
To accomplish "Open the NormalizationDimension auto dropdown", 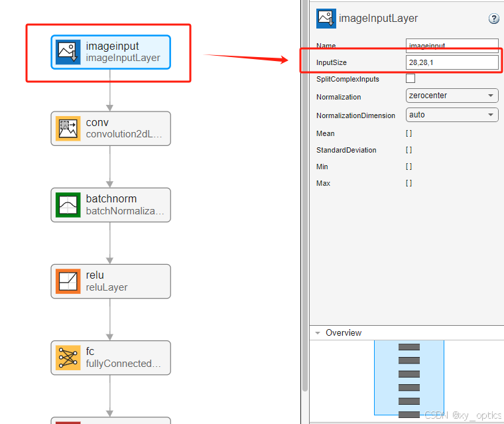I will [452, 115].
